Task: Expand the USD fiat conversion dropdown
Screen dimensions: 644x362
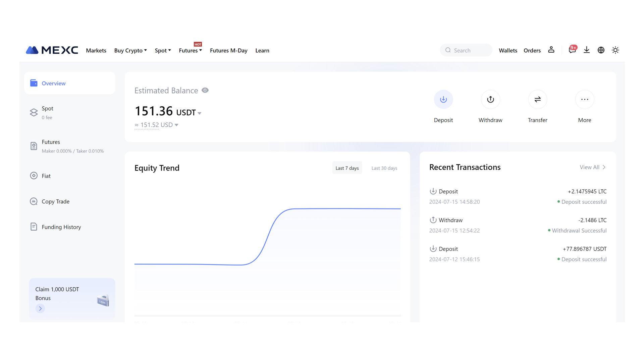Action: (176, 125)
